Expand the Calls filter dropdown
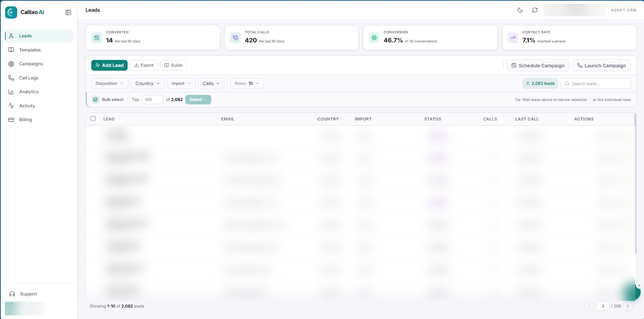Image resolution: width=644 pixels, height=319 pixels. point(211,83)
